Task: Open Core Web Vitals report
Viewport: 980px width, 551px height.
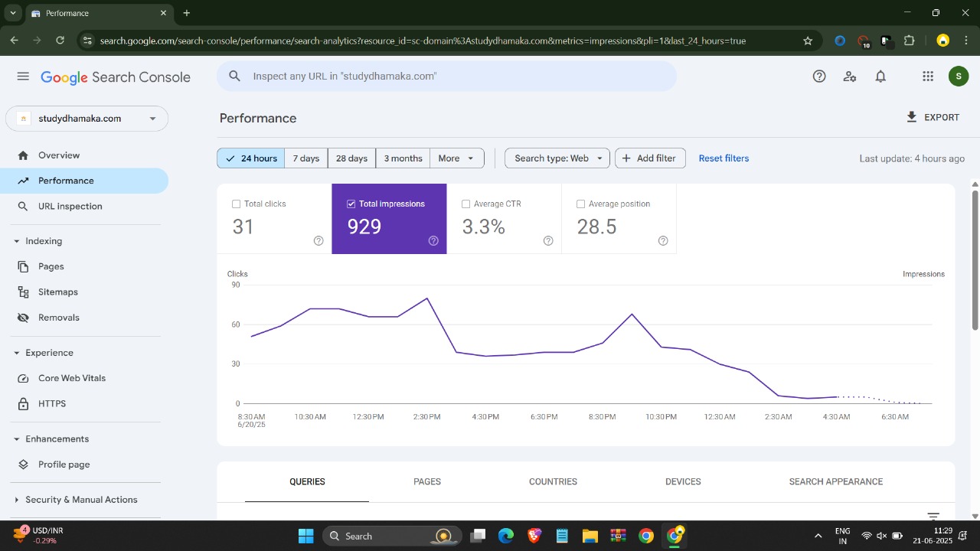Action: pos(84,378)
